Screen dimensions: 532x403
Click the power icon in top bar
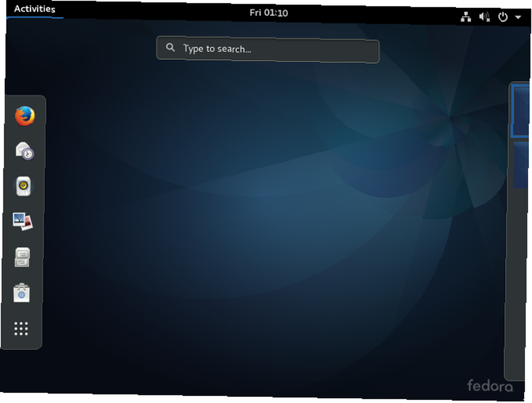[x=503, y=16]
